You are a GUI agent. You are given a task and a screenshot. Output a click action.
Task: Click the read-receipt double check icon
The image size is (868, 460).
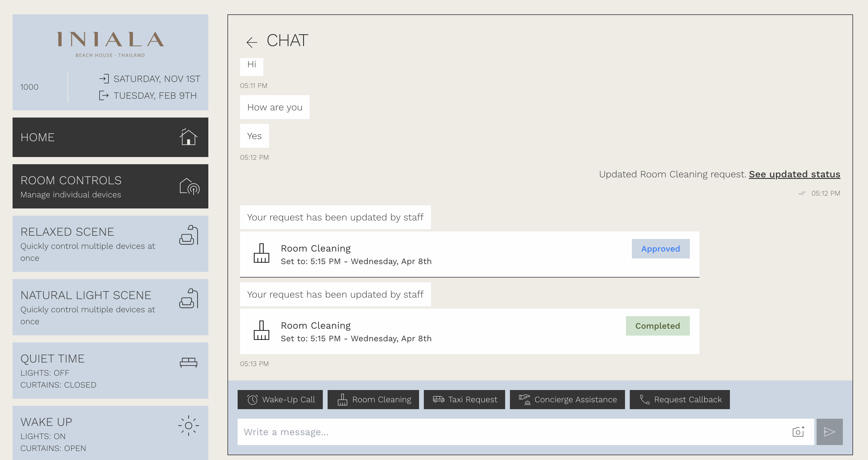pos(802,193)
